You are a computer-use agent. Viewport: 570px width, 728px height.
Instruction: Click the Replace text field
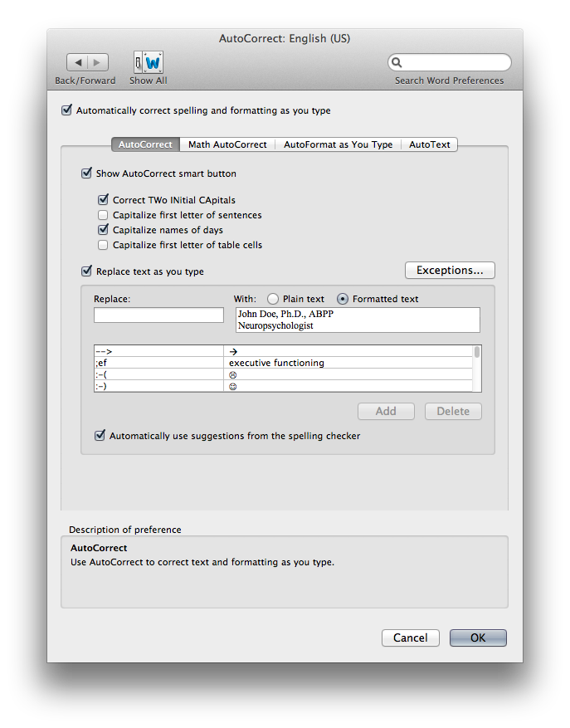[158, 315]
